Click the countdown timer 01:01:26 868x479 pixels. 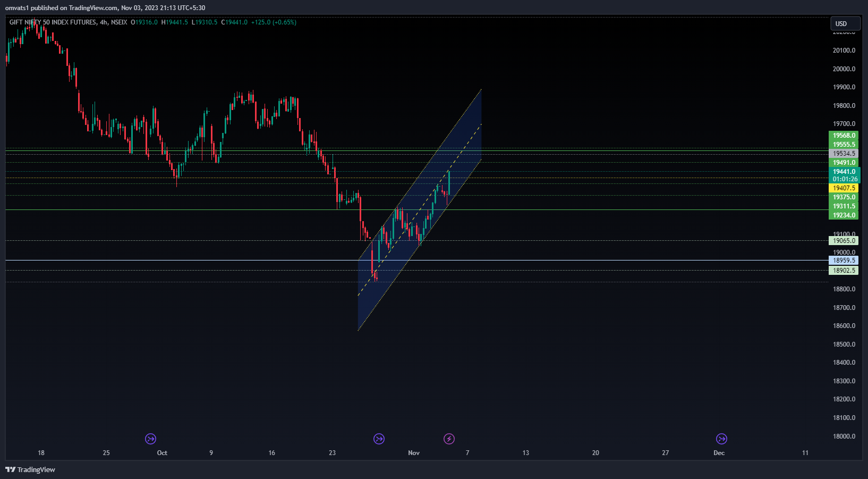(x=845, y=179)
